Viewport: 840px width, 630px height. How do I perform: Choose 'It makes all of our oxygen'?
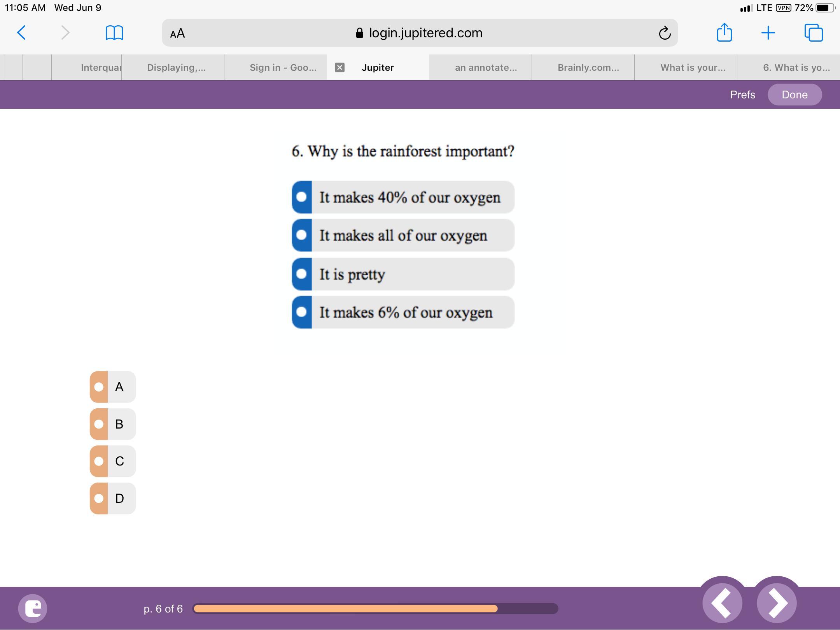pyautogui.click(x=403, y=235)
